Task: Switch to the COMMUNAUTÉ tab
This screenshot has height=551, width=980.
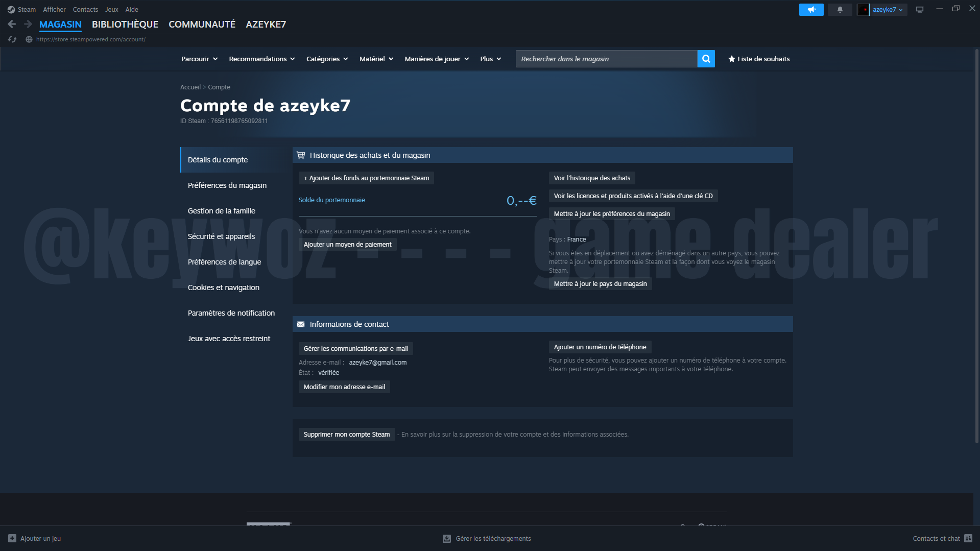Action: pos(202,25)
